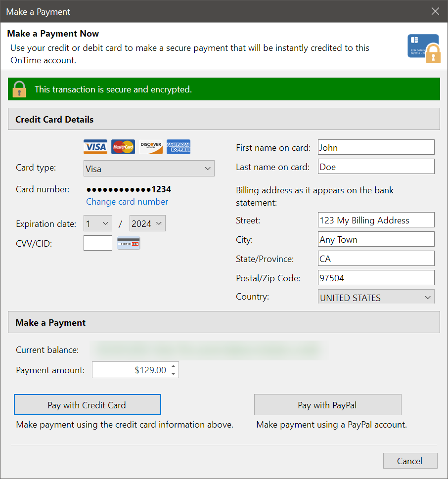Image resolution: width=448 pixels, height=479 pixels.
Task: Click the Credit Card Details section header
Action: (224, 119)
